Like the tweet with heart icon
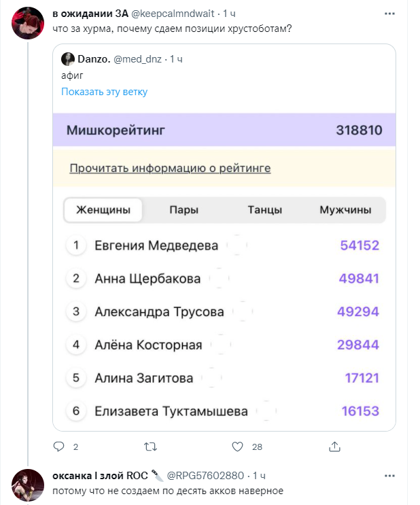The height and width of the screenshot is (505, 420). click(x=237, y=447)
